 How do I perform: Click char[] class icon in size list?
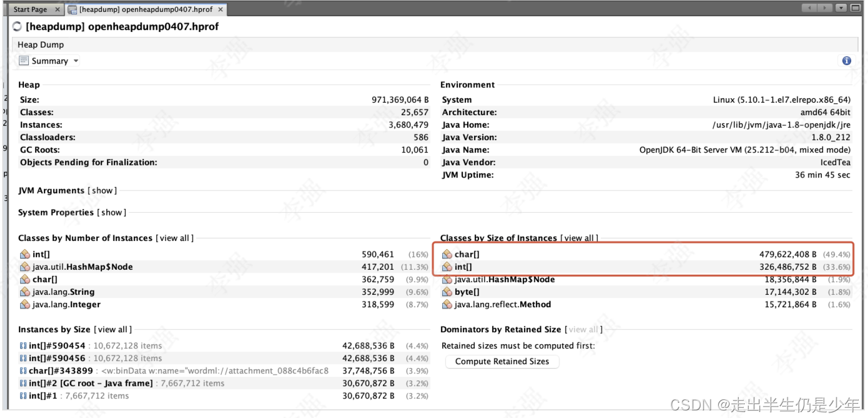[447, 254]
